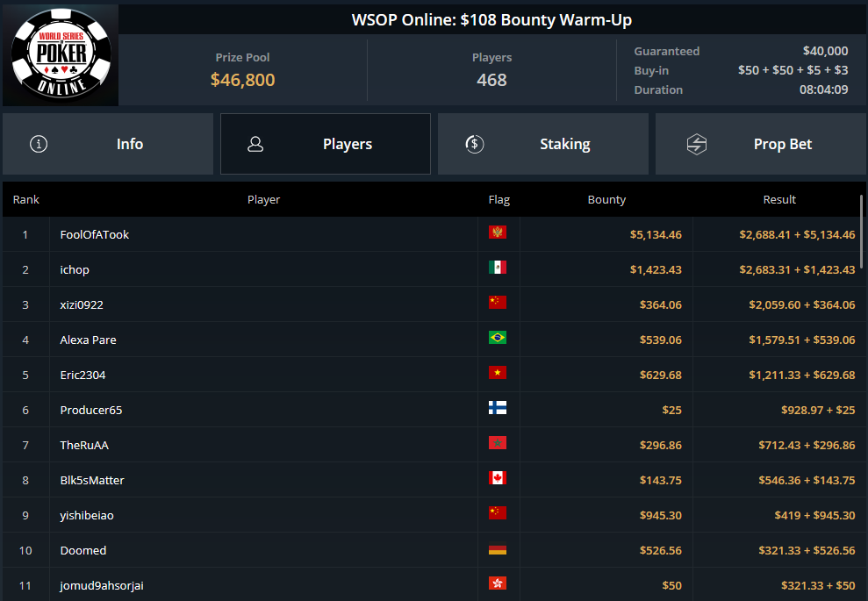Switch to the Players tab
This screenshot has height=601, width=868.
pos(326,144)
